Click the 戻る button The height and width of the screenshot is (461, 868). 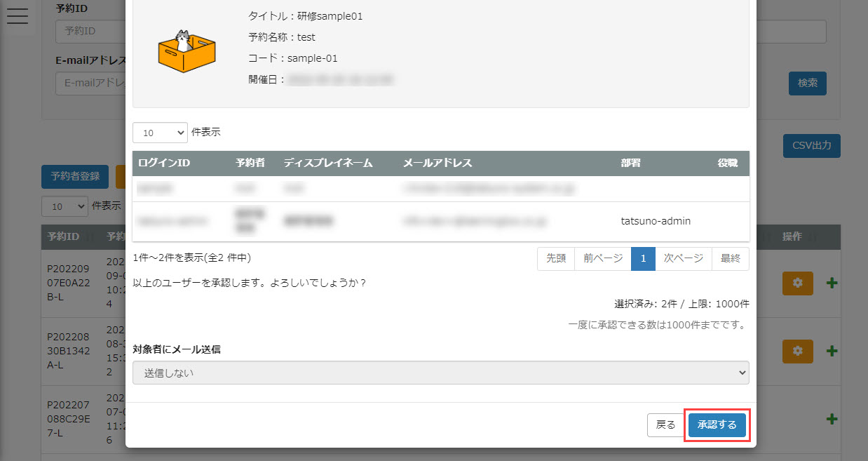click(665, 425)
